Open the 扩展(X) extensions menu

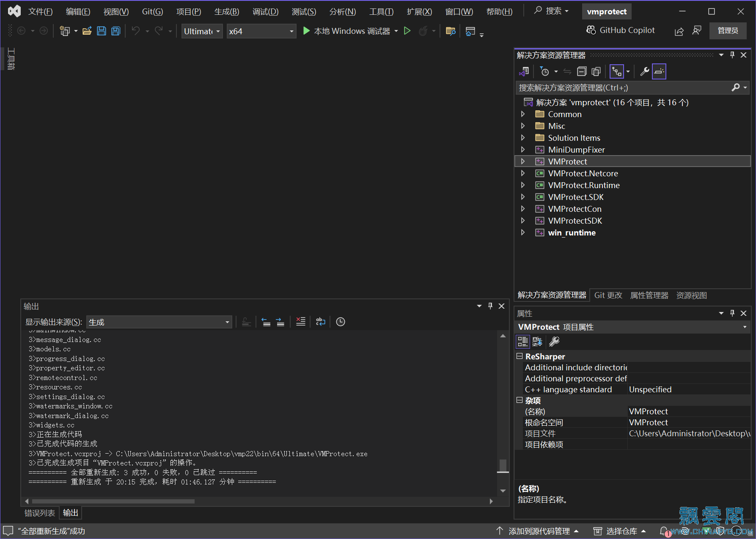click(419, 12)
